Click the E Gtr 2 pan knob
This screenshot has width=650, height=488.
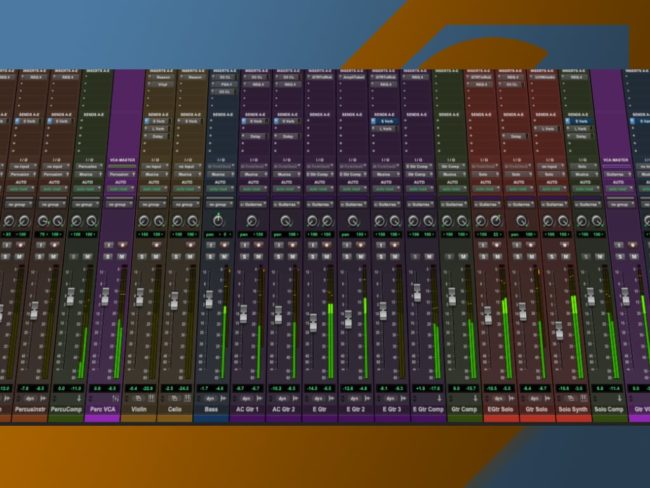(x=353, y=221)
